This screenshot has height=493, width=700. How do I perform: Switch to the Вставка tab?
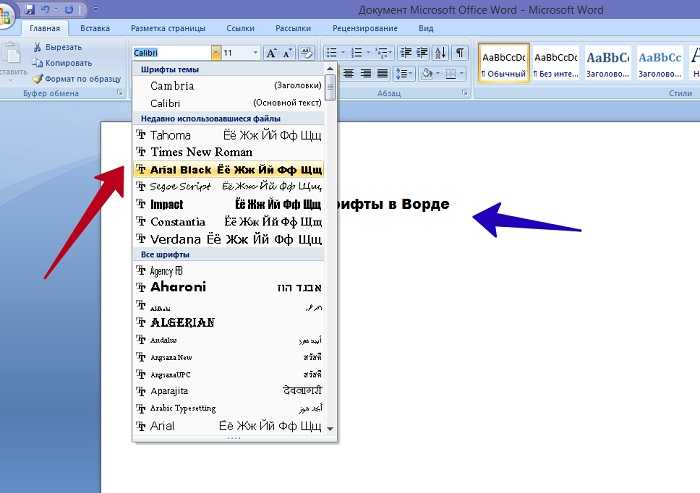tap(95, 28)
